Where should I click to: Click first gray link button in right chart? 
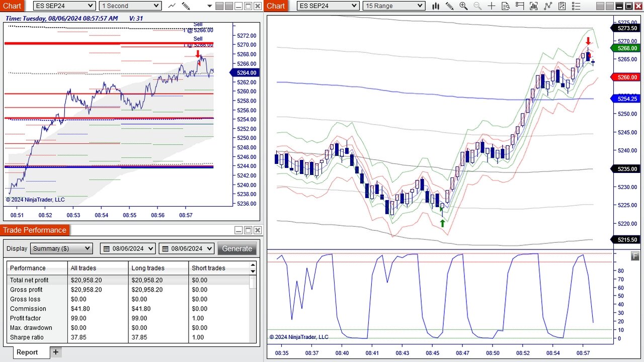click(600, 6)
